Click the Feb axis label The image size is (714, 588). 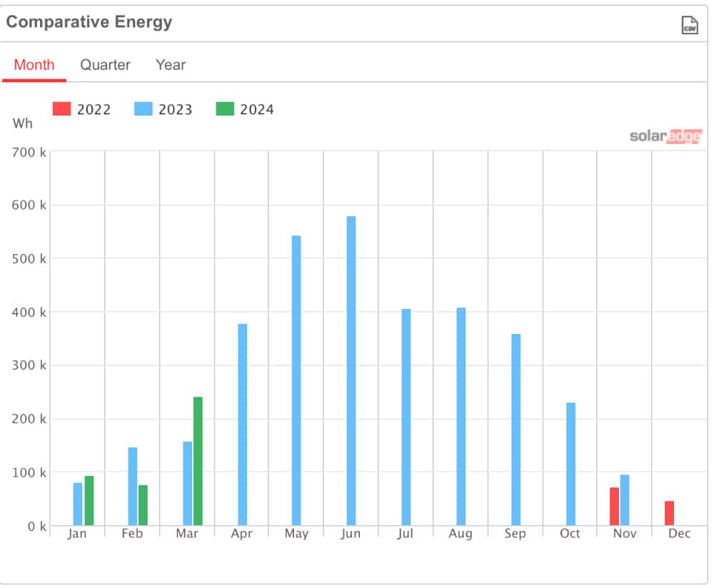tap(132, 533)
